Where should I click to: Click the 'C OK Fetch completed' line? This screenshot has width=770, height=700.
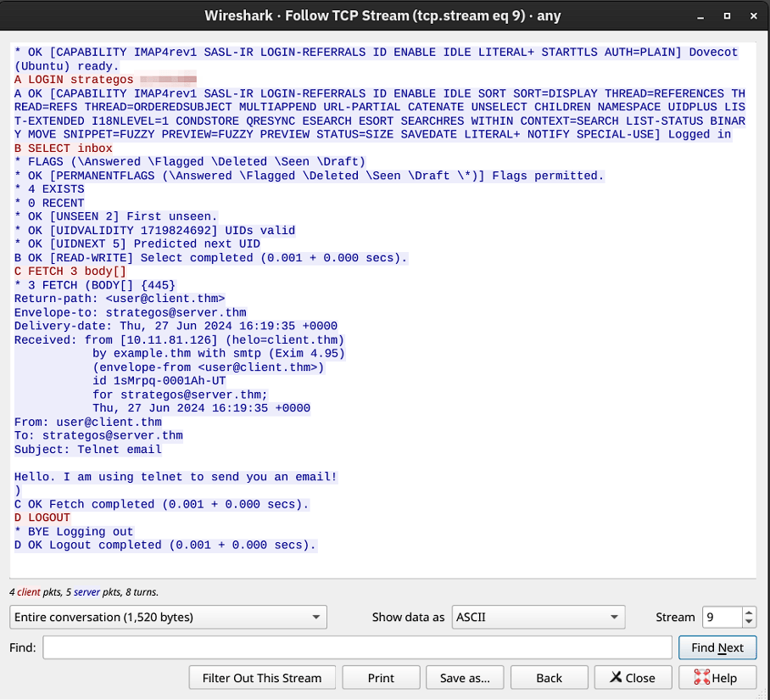162,505
